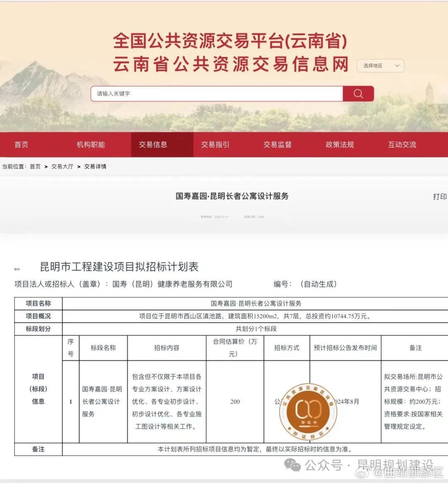Click the 标段划分 row label
The height and width of the screenshot is (483, 448).
tap(38, 329)
